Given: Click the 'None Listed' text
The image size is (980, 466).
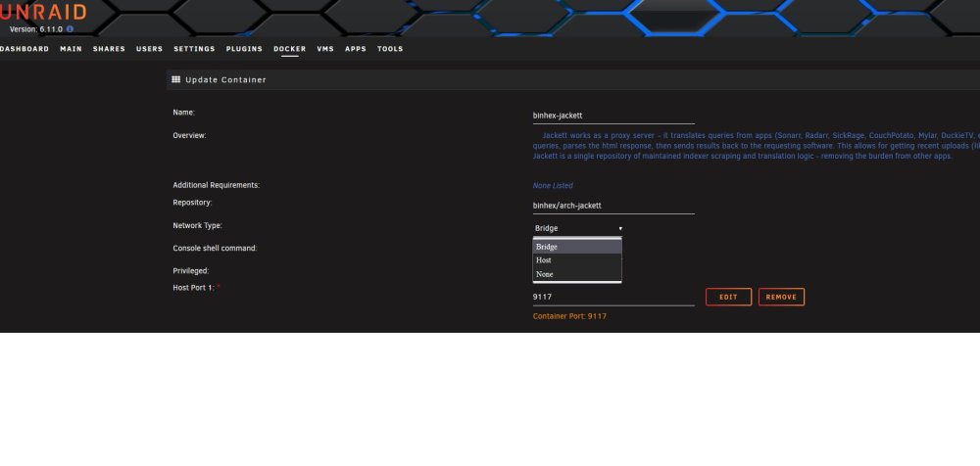Looking at the screenshot, I should [553, 186].
